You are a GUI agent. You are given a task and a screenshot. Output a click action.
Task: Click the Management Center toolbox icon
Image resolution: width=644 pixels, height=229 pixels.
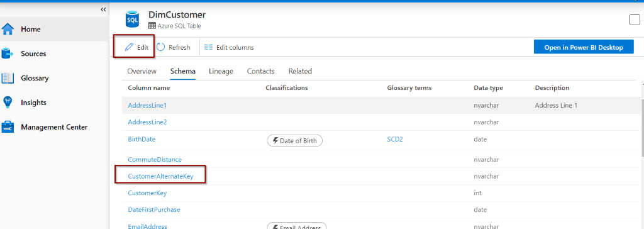pos(8,127)
